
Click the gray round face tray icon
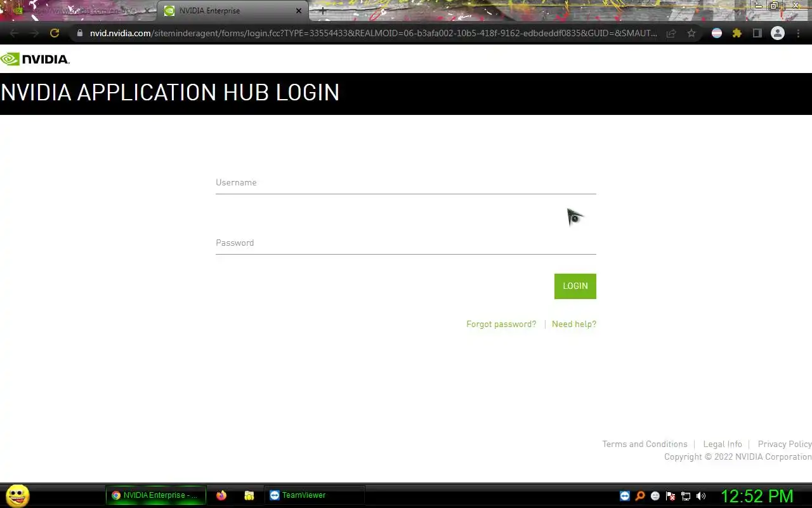pyautogui.click(x=655, y=496)
